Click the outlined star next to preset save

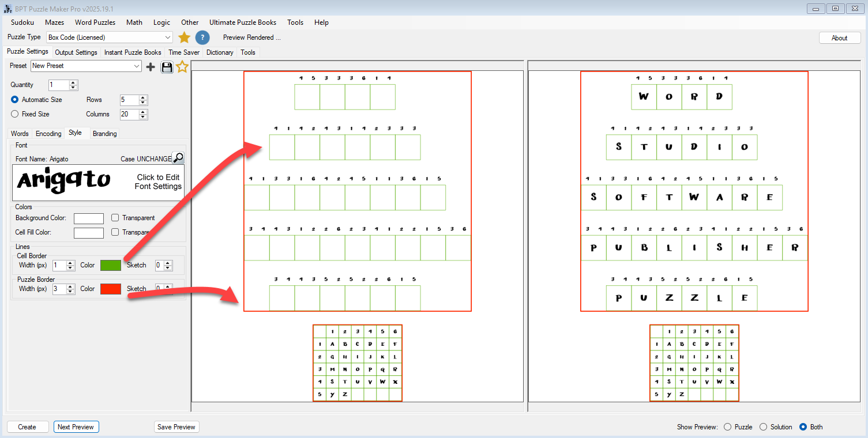point(182,67)
